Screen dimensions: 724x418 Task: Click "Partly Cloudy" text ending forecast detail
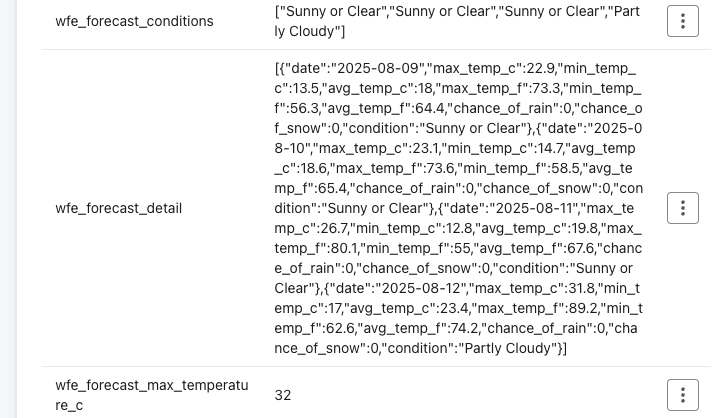coord(507,348)
